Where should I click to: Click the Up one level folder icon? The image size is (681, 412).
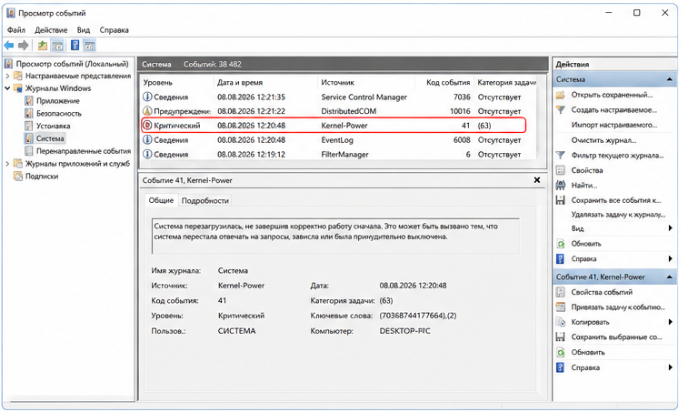42,45
